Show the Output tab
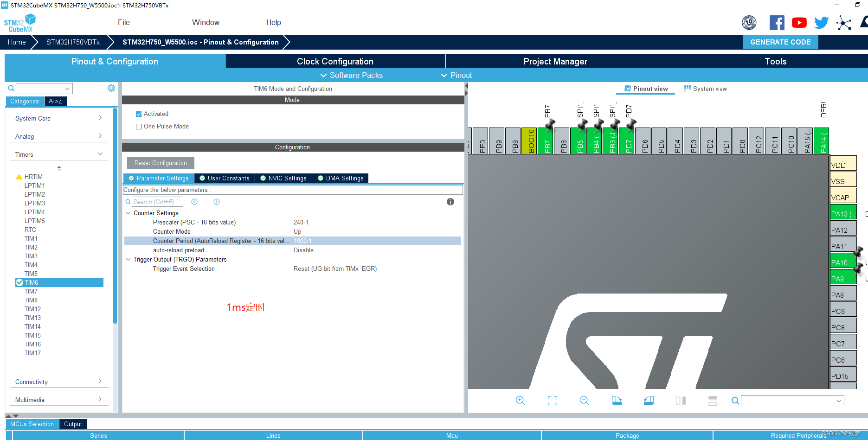The width and height of the screenshot is (868, 441). 73,424
